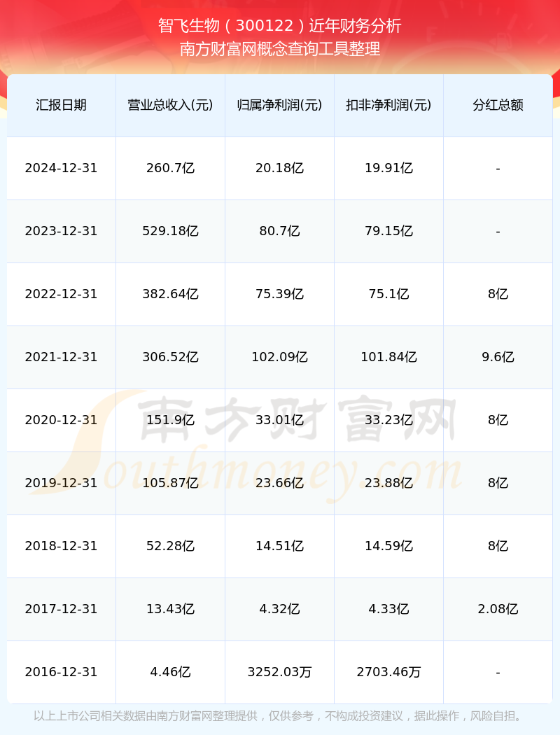The width and height of the screenshot is (560, 735).
Task: Click the date cell 2023-12-31
Action: coord(62,231)
